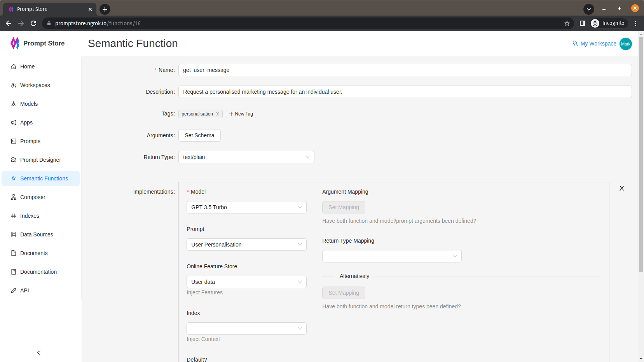Click the Incognito profile icon

595,23
